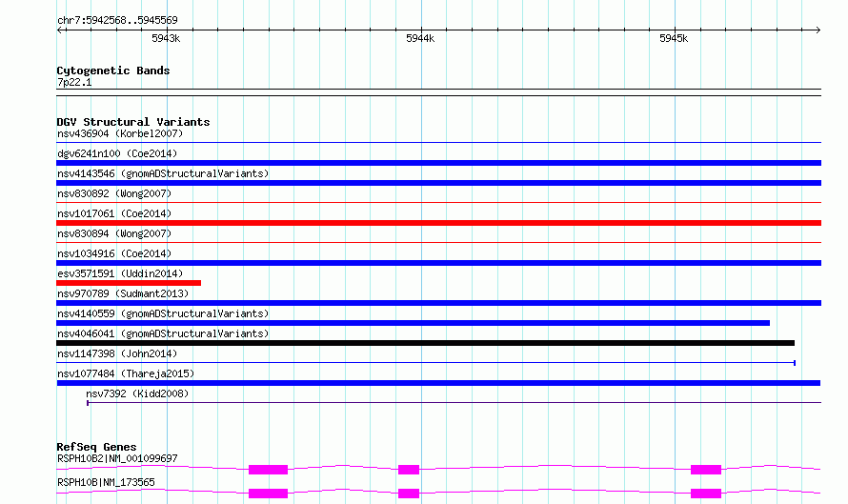Select variant label nsv1034916 (Coe2014)
This screenshot has height=504, width=848.
[x=114, y=253]
